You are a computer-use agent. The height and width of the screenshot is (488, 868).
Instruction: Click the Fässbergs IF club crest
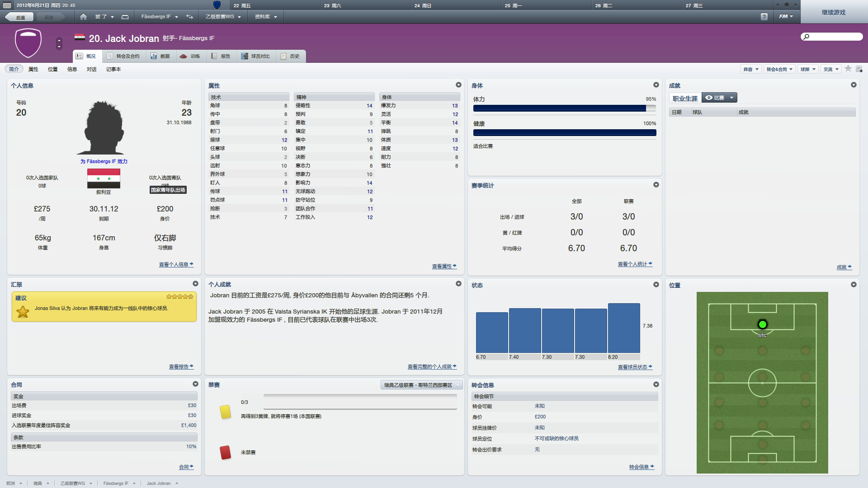point(28,43)
